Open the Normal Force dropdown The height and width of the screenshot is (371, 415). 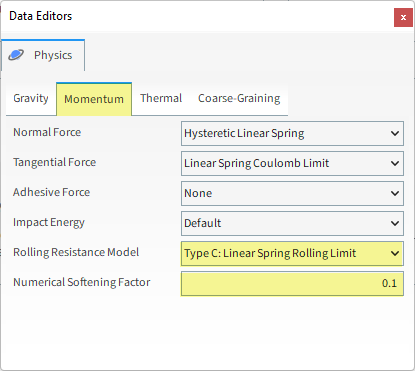point(292,133)
